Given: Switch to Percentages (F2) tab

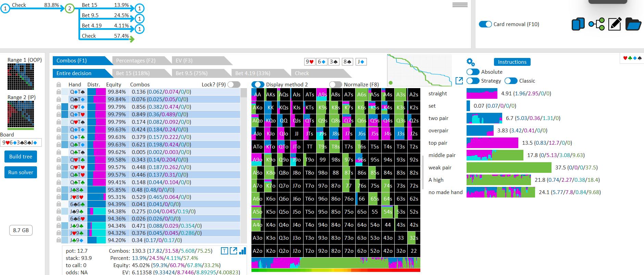Looking at the screenshot, I should (142, 61).
